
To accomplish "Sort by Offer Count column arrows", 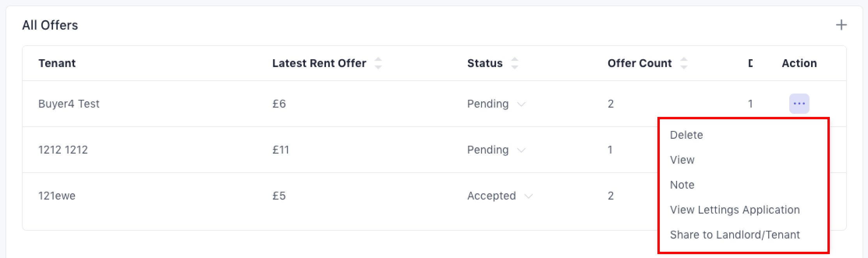I will (x=684, y=63).
